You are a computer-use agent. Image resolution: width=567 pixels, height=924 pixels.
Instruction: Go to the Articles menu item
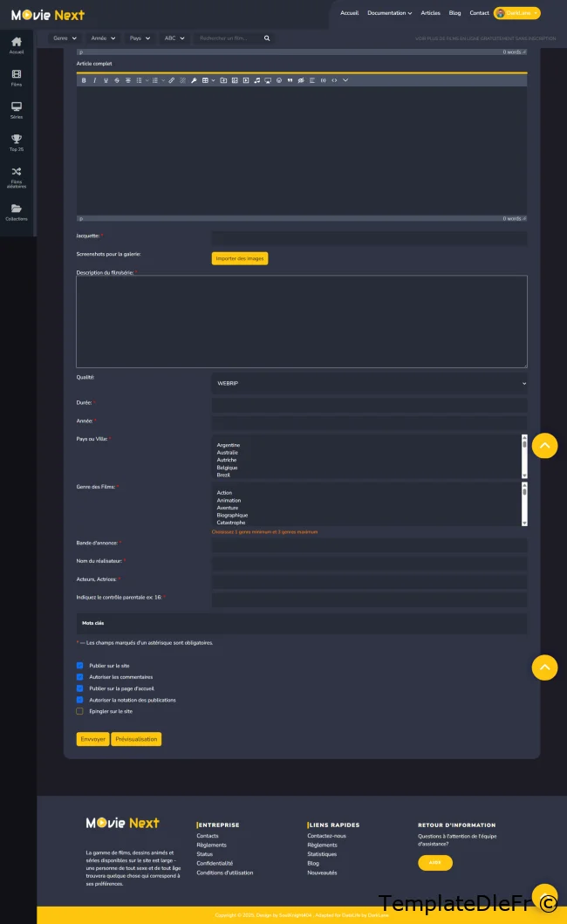click(430, 13)
